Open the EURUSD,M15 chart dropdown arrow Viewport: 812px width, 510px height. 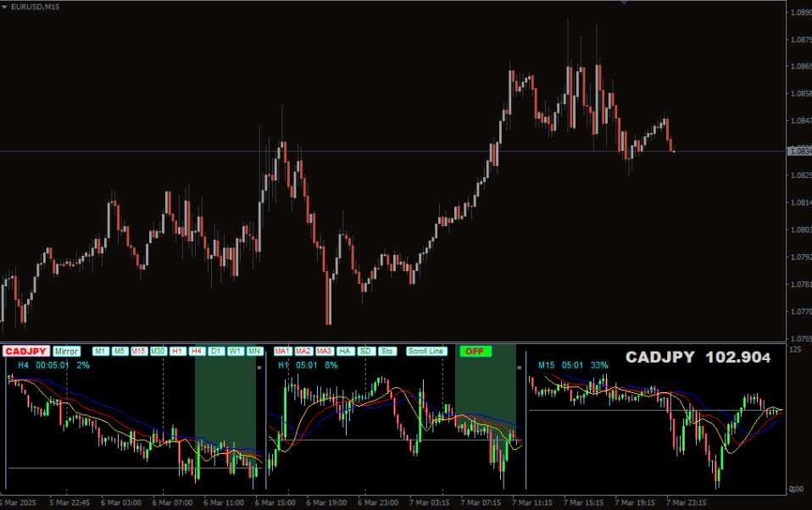coord(5,7)
